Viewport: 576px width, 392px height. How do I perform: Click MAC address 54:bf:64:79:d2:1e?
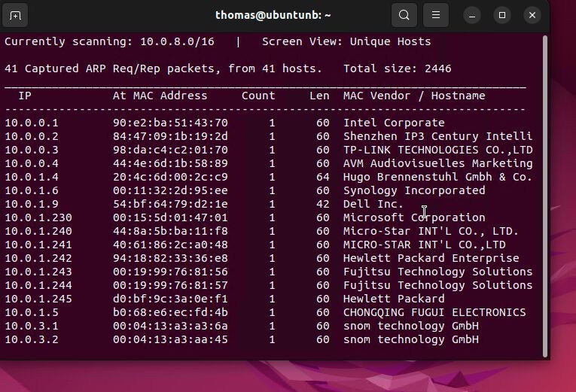point(170,204)
